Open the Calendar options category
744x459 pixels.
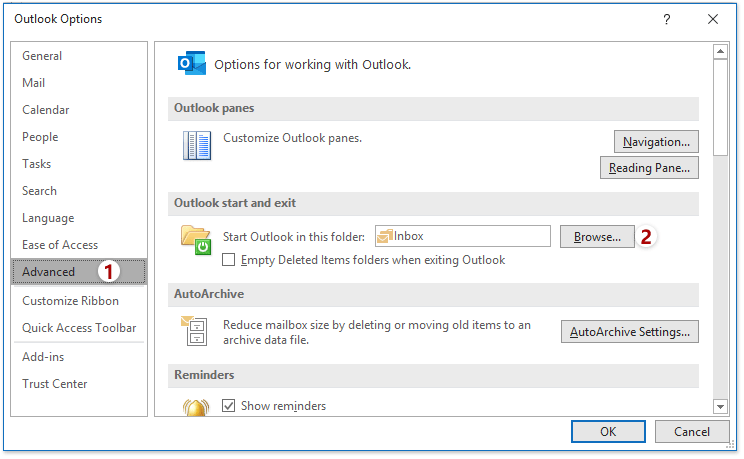tap(46, 110)
